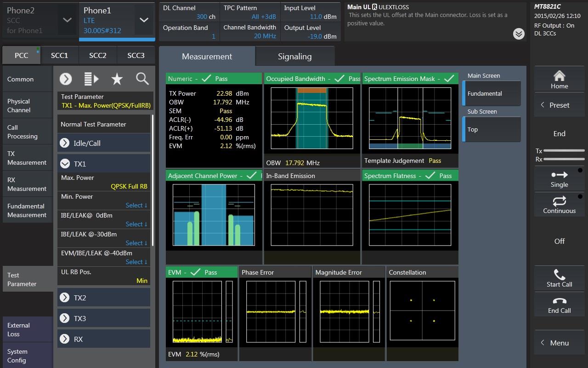Open the External Loss settings
The width and height of the screenshot is (588, 368).
tap(28, 329)
